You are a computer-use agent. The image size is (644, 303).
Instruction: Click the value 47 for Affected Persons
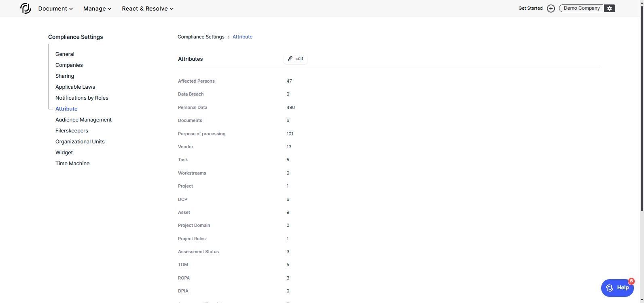pos(289,81)
